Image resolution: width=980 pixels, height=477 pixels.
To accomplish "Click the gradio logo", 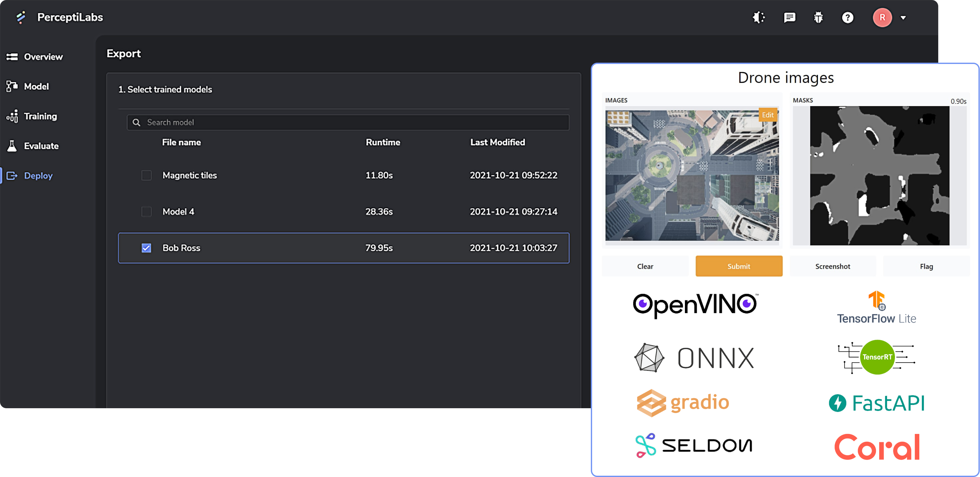I will click(x=683, y=403).
